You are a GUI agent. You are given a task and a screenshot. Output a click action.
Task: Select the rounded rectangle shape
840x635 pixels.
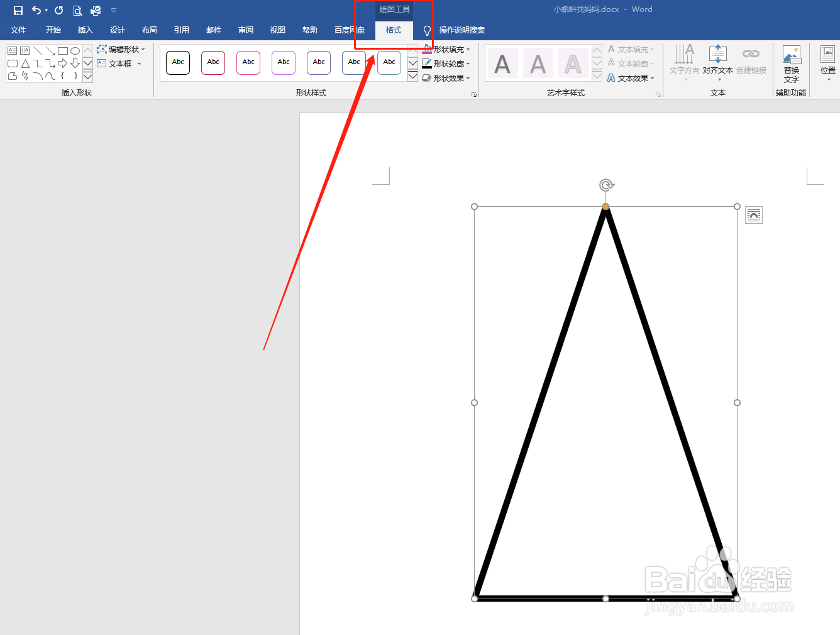click(13, 63)
